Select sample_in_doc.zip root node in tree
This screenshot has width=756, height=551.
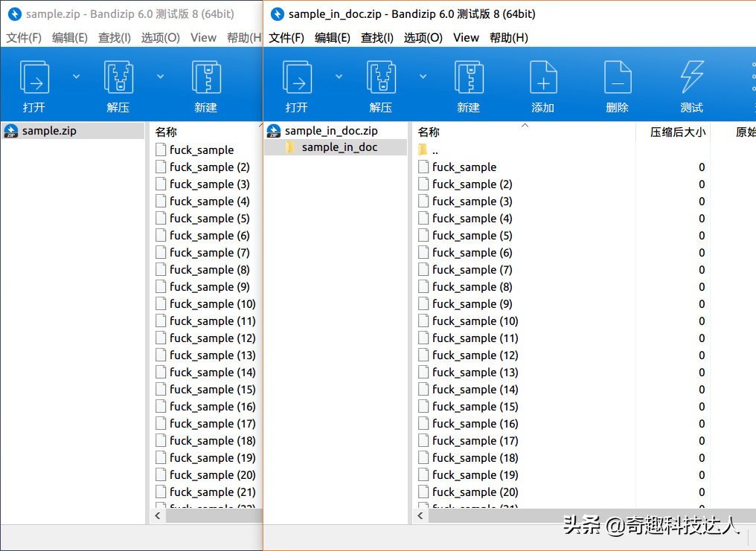coord(331,131)
